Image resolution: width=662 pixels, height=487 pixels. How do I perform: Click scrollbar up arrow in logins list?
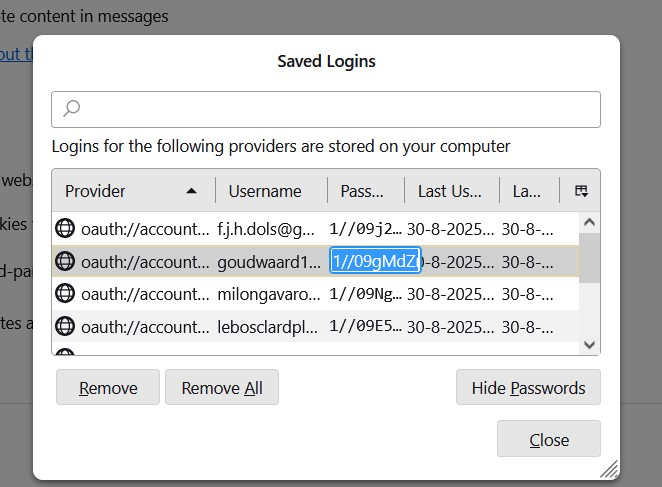click(x=589, y=223)
